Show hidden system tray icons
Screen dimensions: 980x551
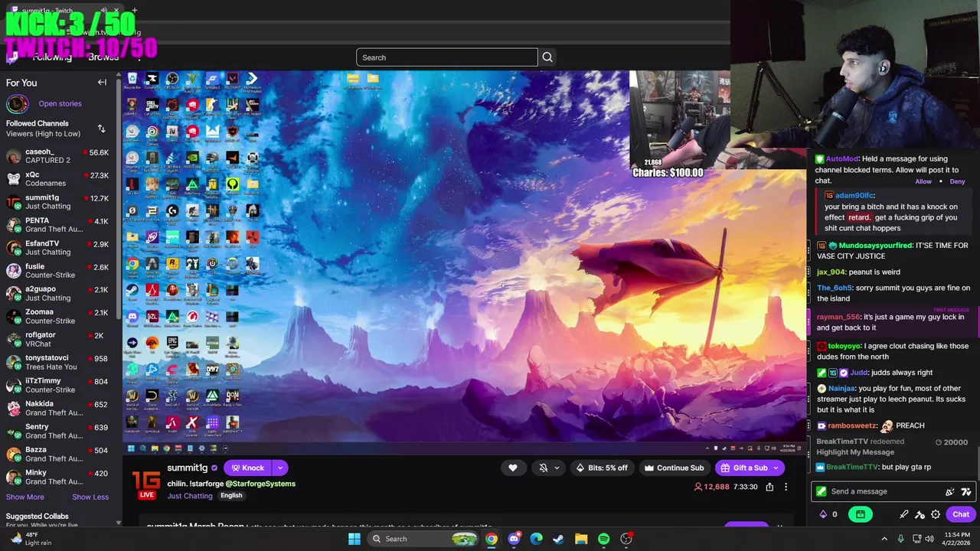pos(884,539)
